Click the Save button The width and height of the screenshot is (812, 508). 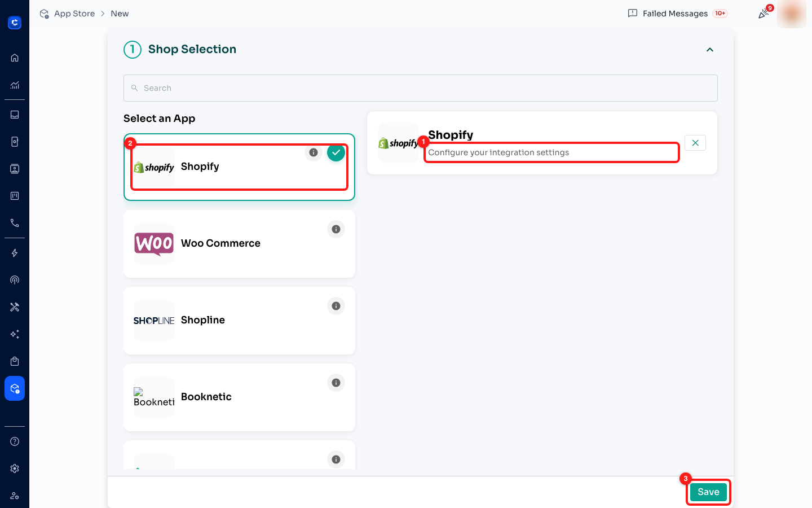pyautogui.click(x=708, y=492)
